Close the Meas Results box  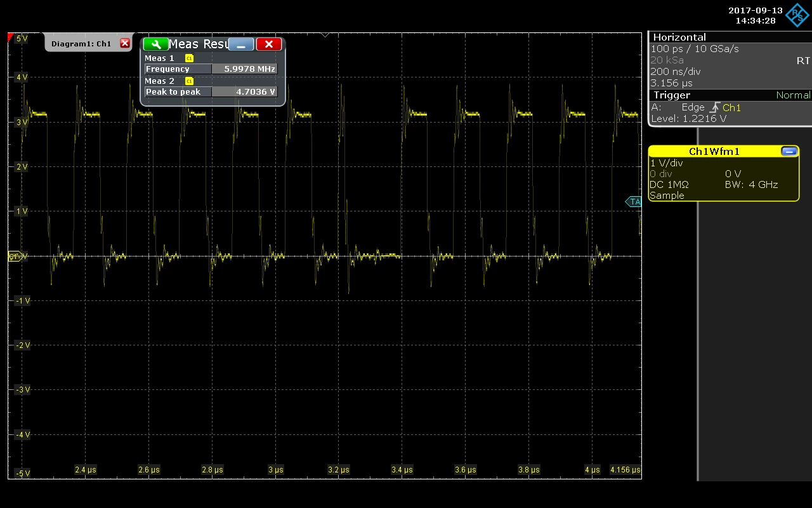click(269, 44)
